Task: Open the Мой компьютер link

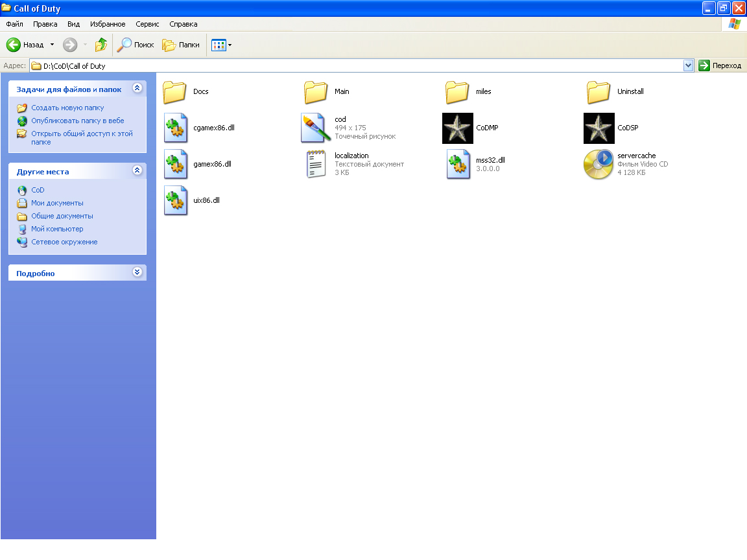Action: pos(57,229)
